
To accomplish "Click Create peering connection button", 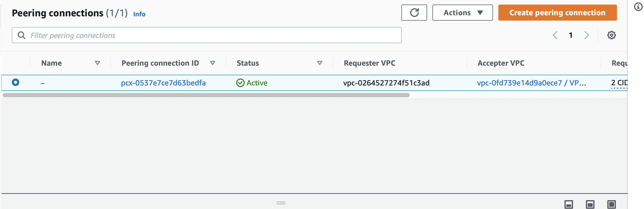I will tap(557, 13).
